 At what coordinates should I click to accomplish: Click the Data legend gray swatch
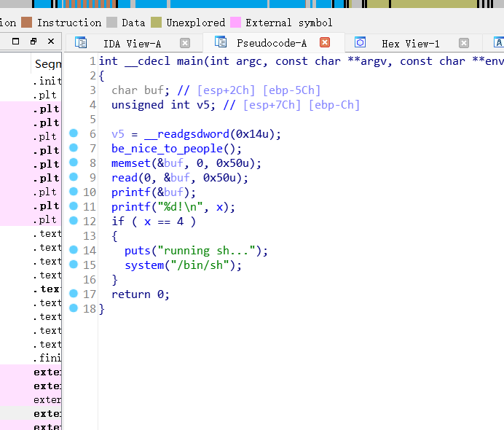[111, 23]
